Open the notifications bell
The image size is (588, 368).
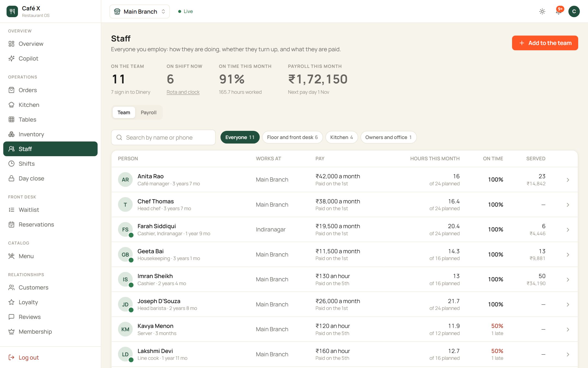pos(558,11)
